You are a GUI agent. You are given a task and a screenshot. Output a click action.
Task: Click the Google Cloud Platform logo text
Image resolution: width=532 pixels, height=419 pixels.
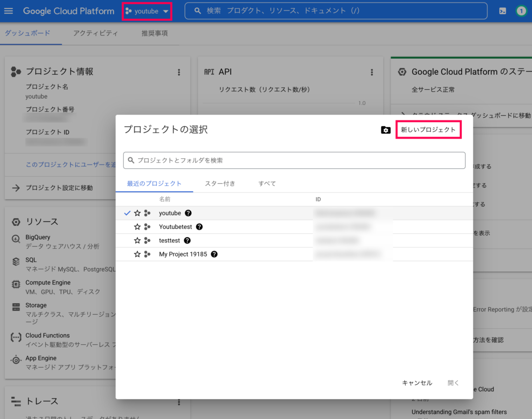[x=69, y=11]
